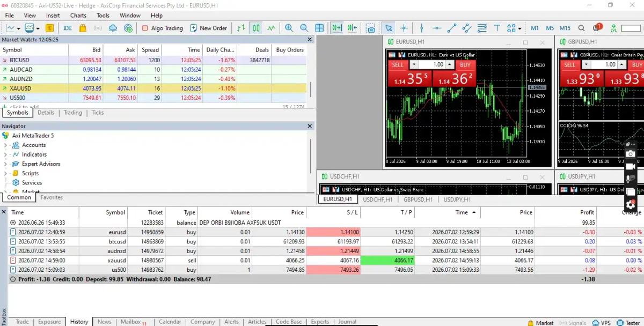Zoom in on the chart
This screenshot has height=326, width=644.
click(x=289, y=28)
